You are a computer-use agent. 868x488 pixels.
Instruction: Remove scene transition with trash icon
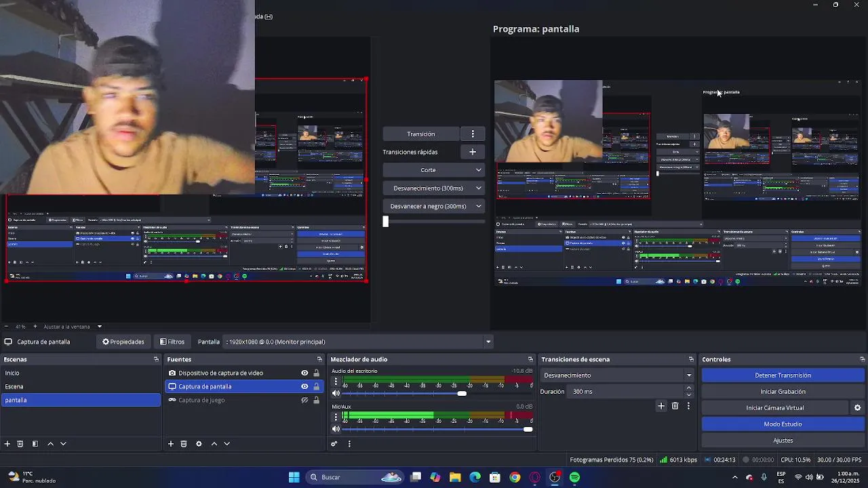pyautogui.click(x=675, y=406)
